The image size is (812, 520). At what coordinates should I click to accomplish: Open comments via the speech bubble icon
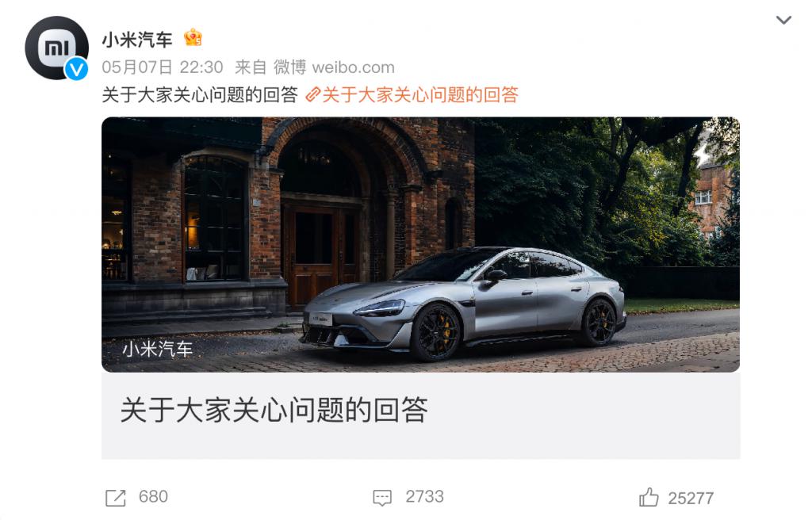(x=382, y=498)
